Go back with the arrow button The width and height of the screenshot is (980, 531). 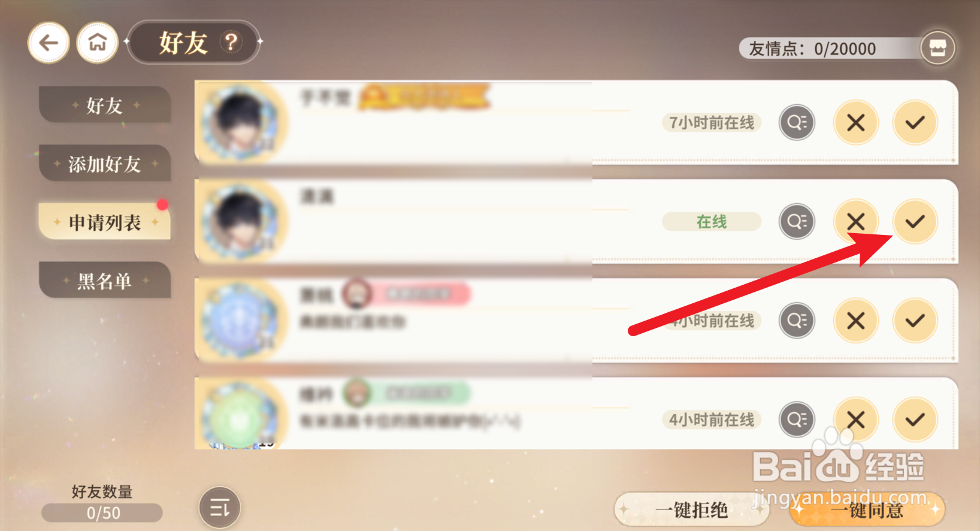(x=49, y=43)
